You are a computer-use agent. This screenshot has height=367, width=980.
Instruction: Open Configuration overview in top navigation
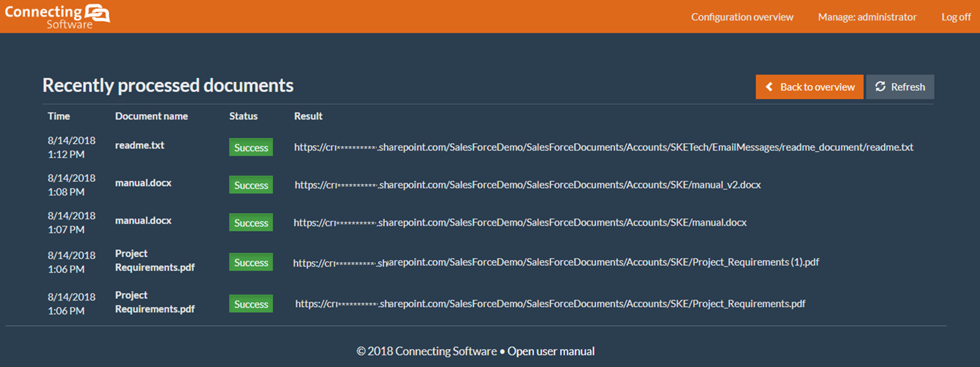[742, 17]
